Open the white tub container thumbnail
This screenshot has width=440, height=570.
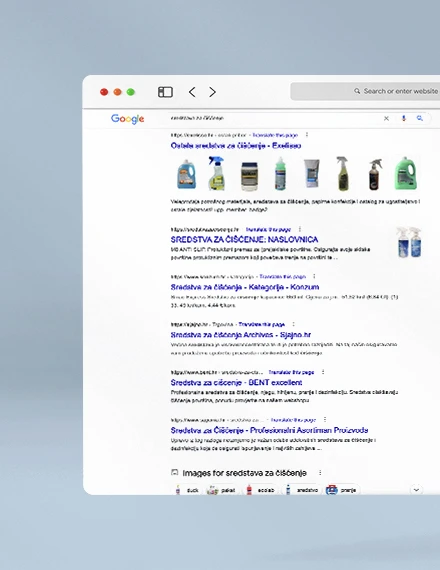pyautogui.click(x=249, y=176)
